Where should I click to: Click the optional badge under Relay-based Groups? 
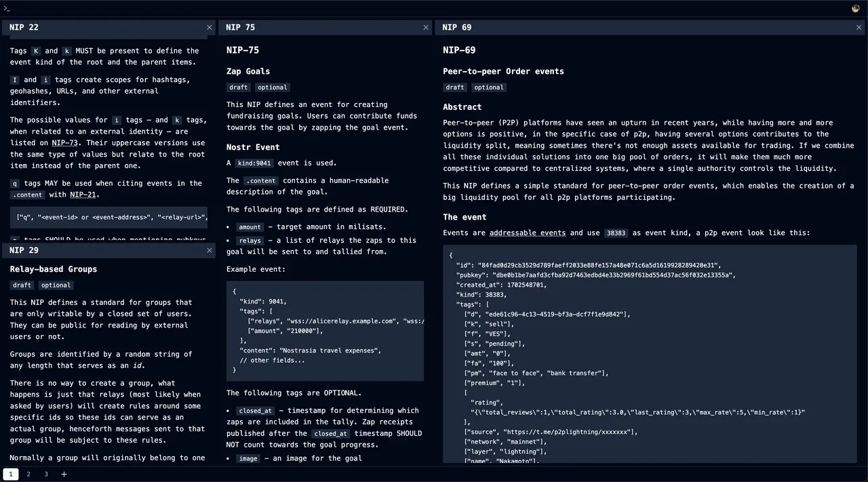[x=56, y=285]
